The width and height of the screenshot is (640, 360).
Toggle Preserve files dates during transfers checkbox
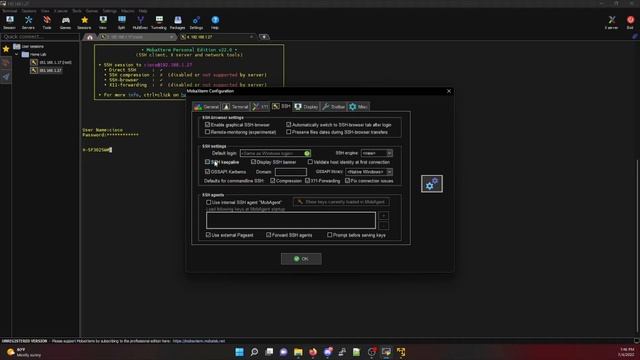(289, 132)
